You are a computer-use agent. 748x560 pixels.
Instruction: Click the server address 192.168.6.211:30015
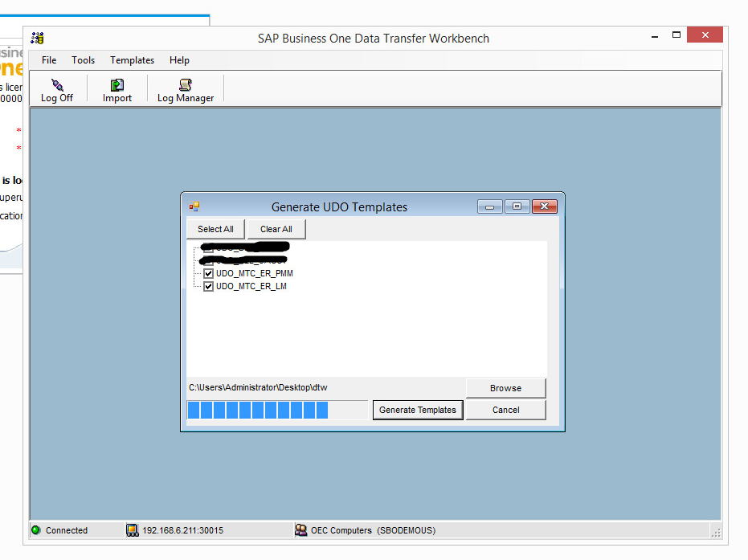coord(182,530)
